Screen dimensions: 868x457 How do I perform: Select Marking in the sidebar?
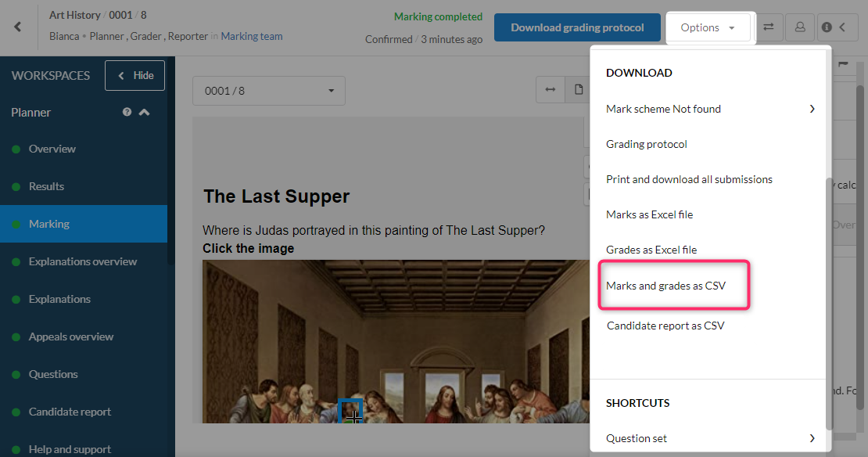pos(84,224)
